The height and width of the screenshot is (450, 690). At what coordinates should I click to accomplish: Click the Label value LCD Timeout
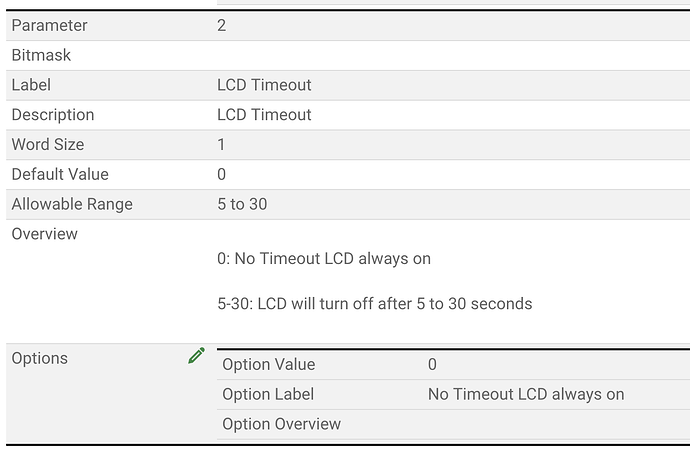[264, 85]
